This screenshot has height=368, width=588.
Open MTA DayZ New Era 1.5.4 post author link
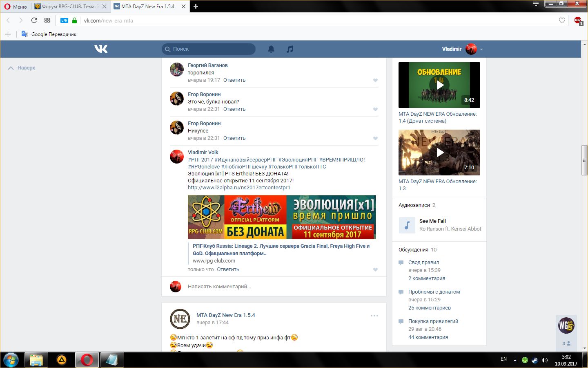pyautogui.click(x=225, y=315)
